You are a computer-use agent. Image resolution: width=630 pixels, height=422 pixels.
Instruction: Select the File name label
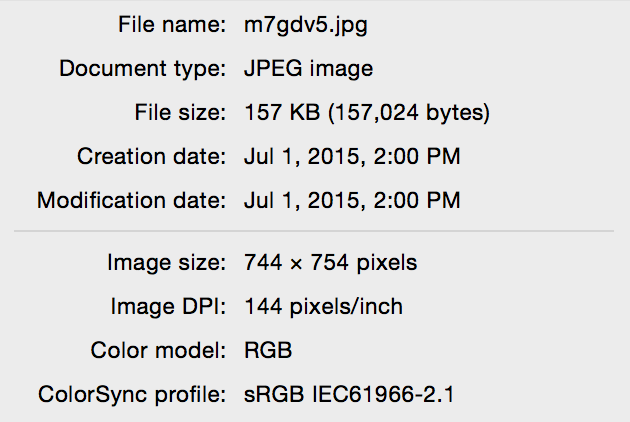tap(172, 25)
